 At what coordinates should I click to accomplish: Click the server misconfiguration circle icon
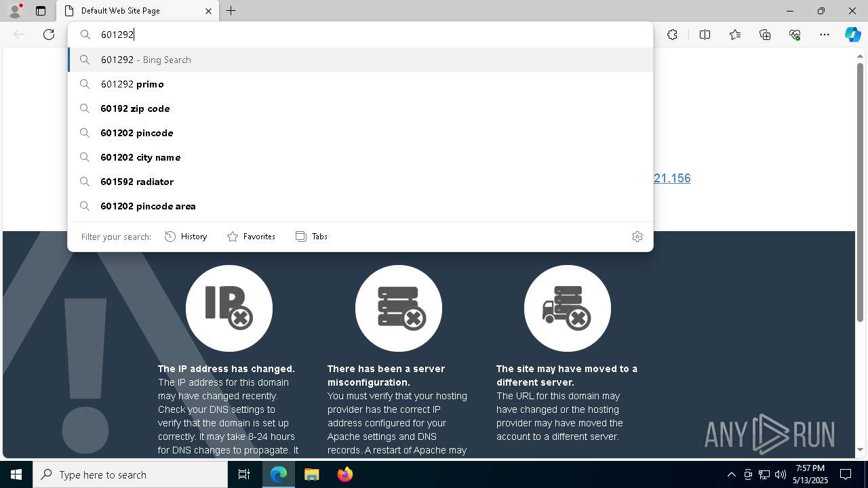pos(399,308)
